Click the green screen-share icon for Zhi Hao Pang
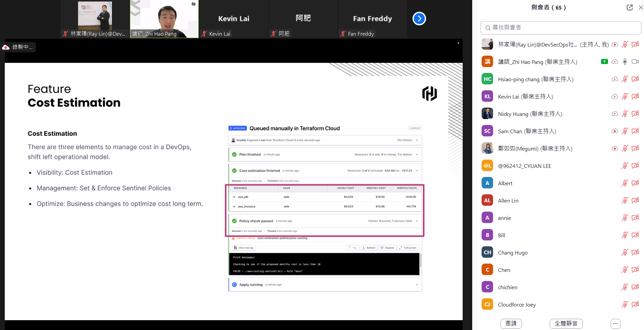The width and height of the screenshot is (644, 330). pyautogui.click(x=604, y=62)
